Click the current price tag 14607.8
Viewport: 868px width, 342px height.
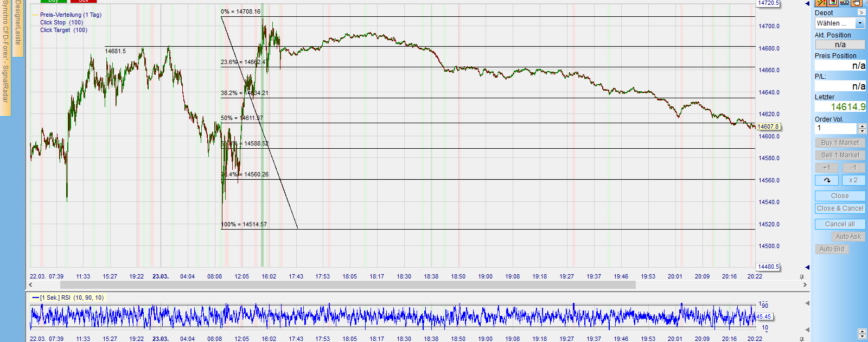click(768, 126)
